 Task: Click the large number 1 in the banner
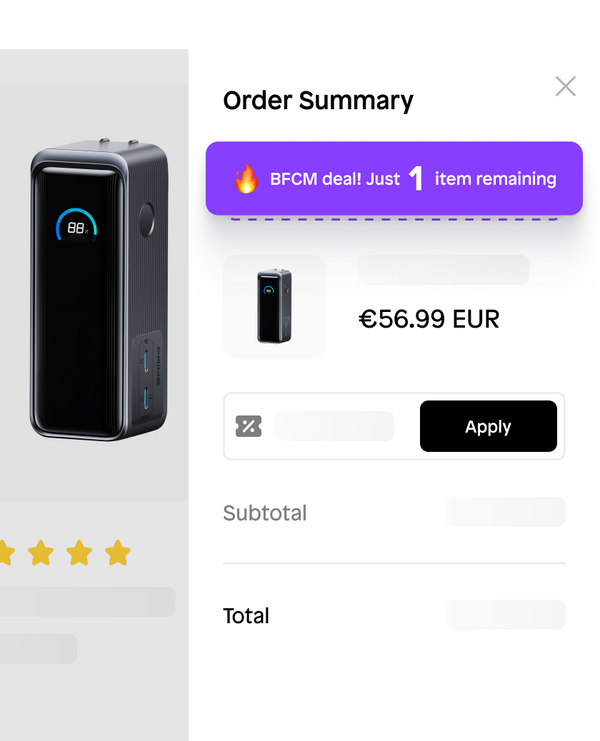click(417, 179)
